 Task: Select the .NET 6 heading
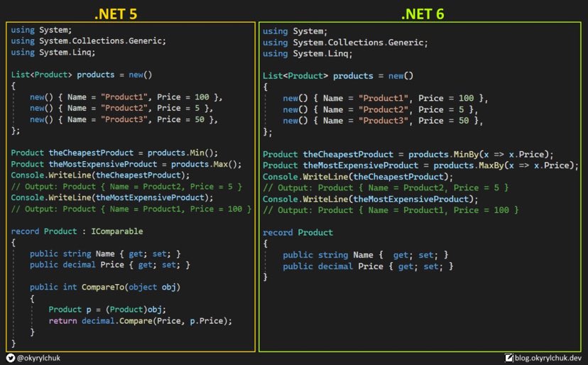point(423,14)
